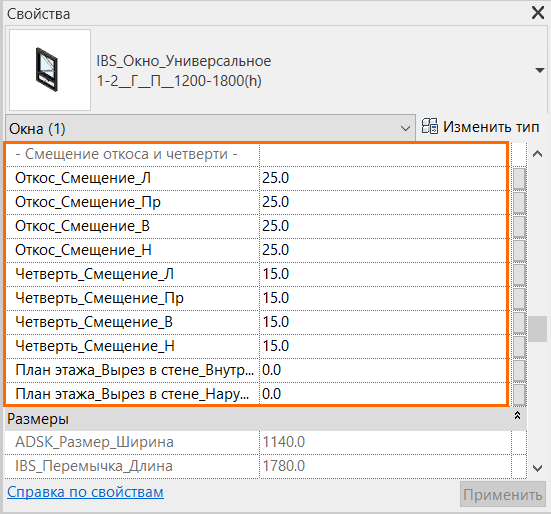
Task: Edit the Откос_Смещение_Н value field
Action: (384, 250)
